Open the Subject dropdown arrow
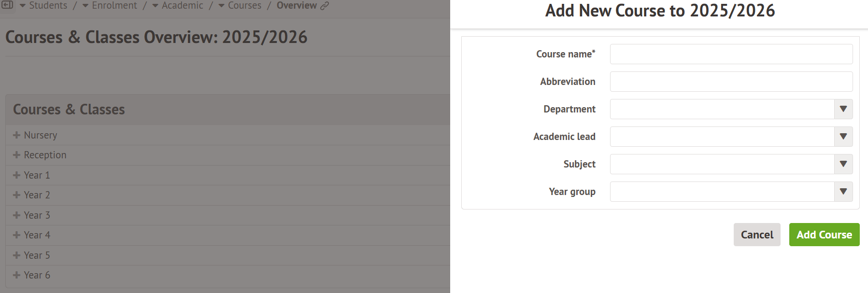Screen dimensions: 868x293 [843, 164]
